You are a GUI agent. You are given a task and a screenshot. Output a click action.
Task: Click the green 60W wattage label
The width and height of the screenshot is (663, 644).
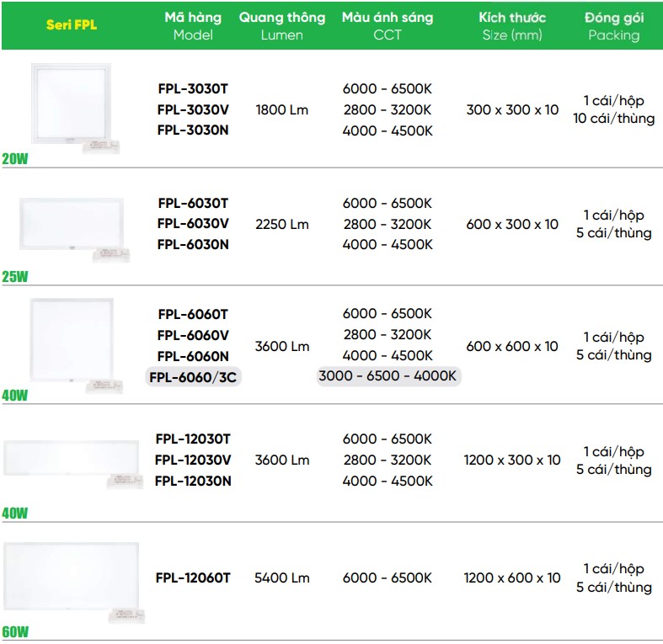(15, 631)
